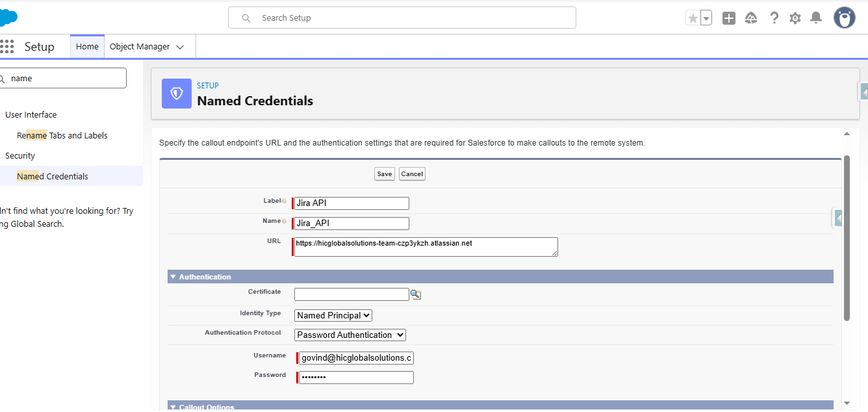Open Rename Tabs and Labels link
The width and height of the screenshot is (868, 412).
click(x=62, y=135)
